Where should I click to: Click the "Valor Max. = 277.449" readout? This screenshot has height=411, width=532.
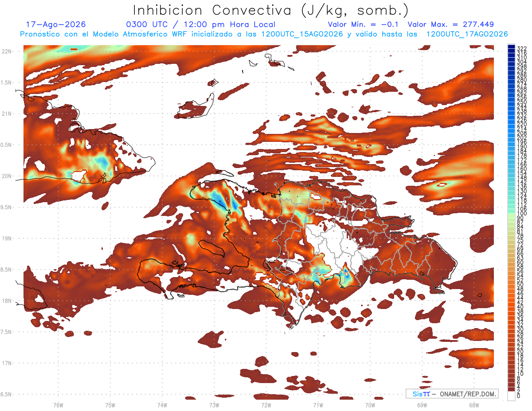[x=450, y=24]
